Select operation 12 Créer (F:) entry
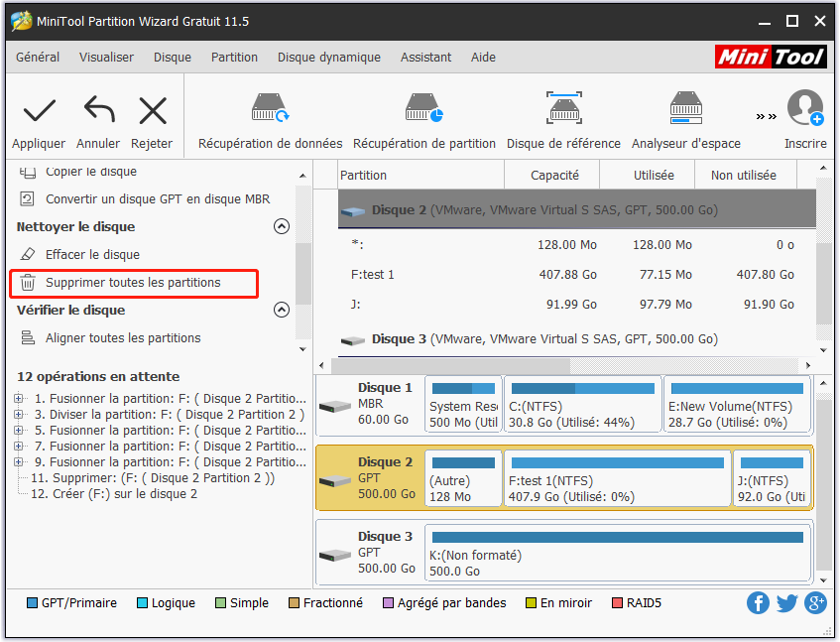Image resolution: width=840 pixels, height=642 pixels. click(114, 493)
